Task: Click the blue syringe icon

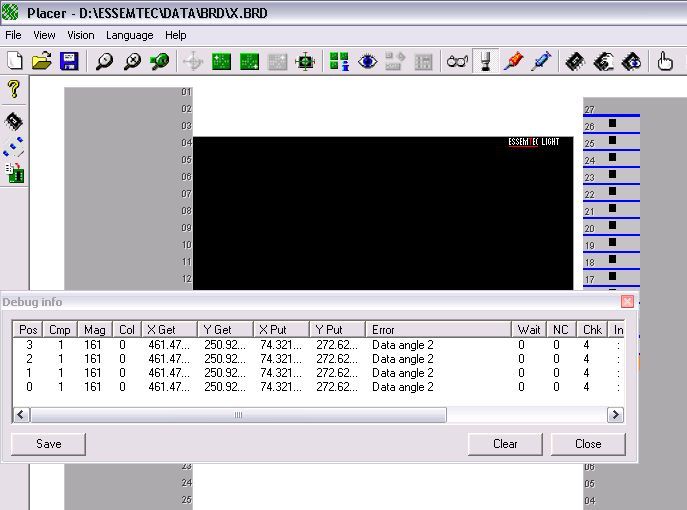Action: pyautogui.click(x=541, y=61)
